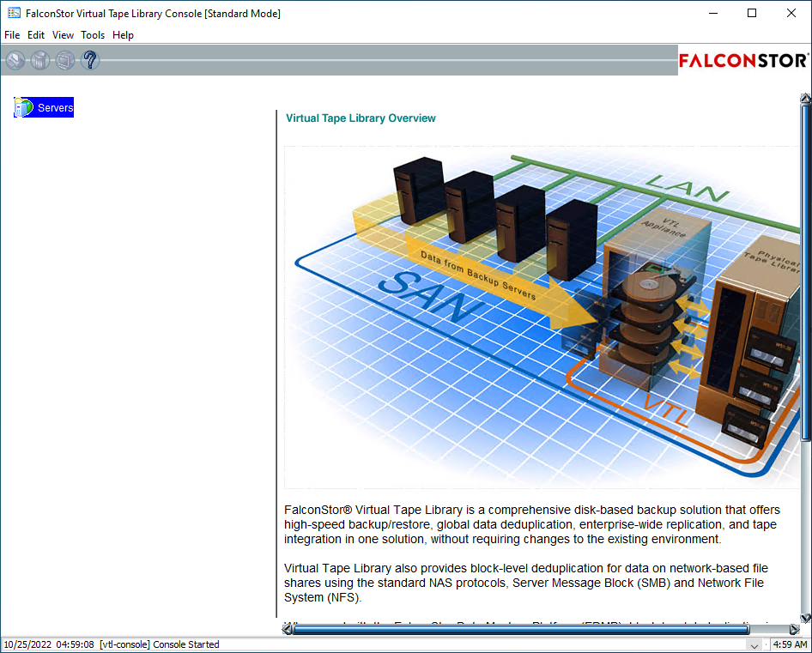812x653 pixels.
Task: Click the vertical scrollbar up arrow
Action: (805, 99)
